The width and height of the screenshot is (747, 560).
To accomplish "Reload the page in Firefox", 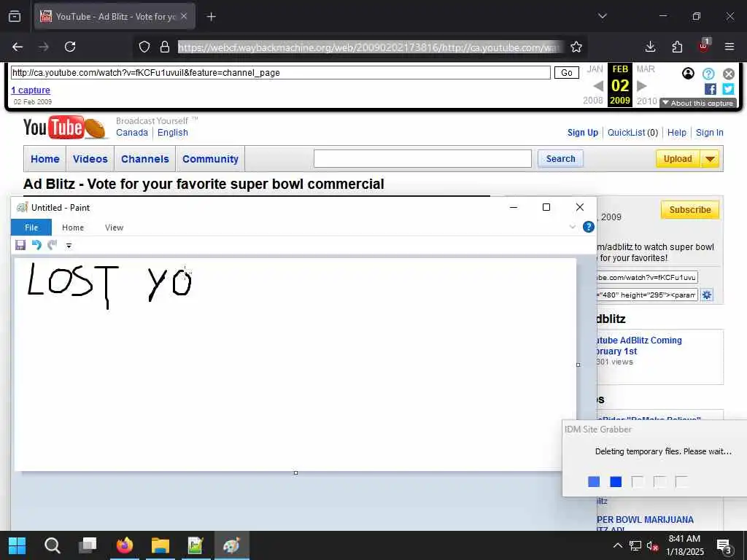I will pos(70,47).
